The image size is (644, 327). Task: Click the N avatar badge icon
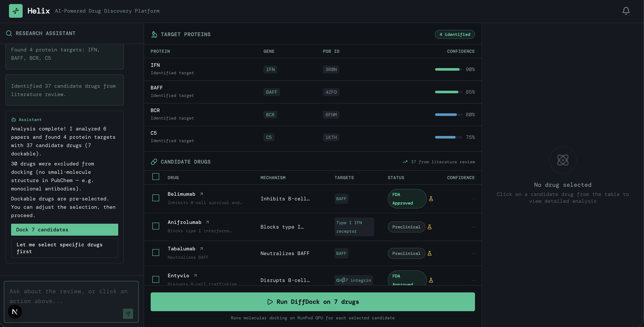[x=15, y=311]
